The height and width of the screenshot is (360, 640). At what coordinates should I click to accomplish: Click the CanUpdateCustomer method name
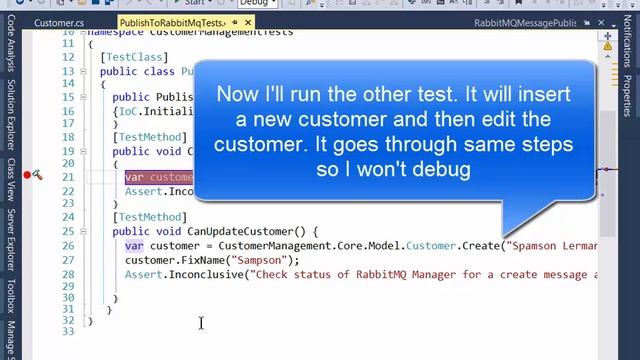(x=240, y=231)
